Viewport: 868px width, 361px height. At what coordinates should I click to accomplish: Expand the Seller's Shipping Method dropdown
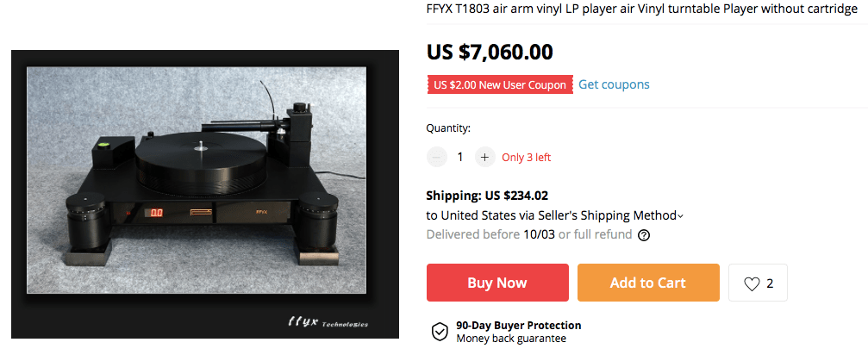[680, 216]
